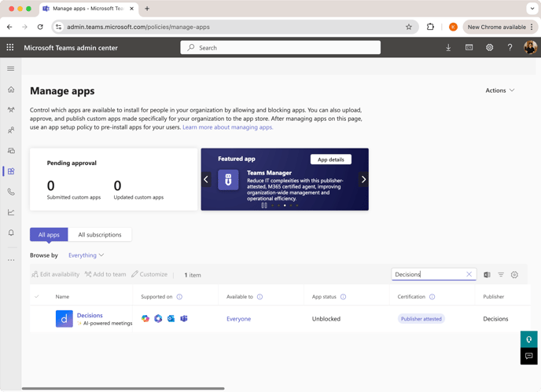Image resolution: width=541 pixels, height=392 pixels.
Task: Open Chrome profile avatar K
Action: click(453, 27)
